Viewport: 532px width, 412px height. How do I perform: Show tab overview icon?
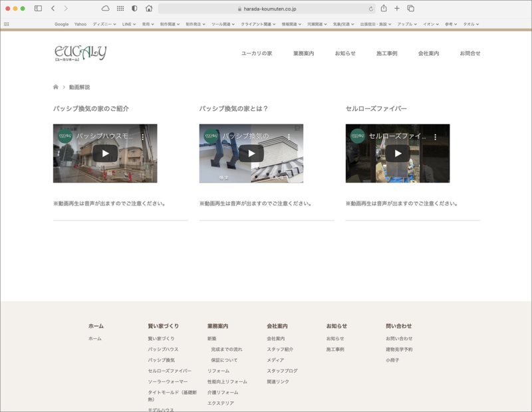(x=410, y=9)
